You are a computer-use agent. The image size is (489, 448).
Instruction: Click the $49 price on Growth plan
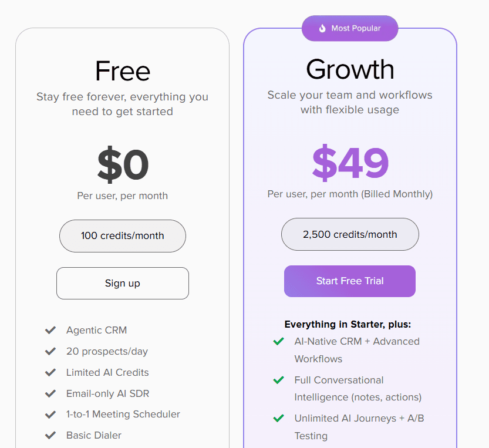(x=349, y=163)
